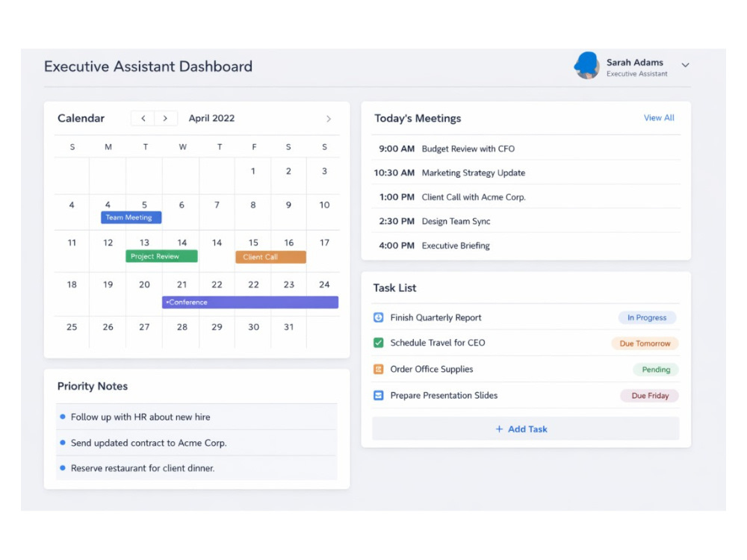Open Marketing Strategy Update meeting
Screen dimensions: 747x560
click(x=526, y=173)
